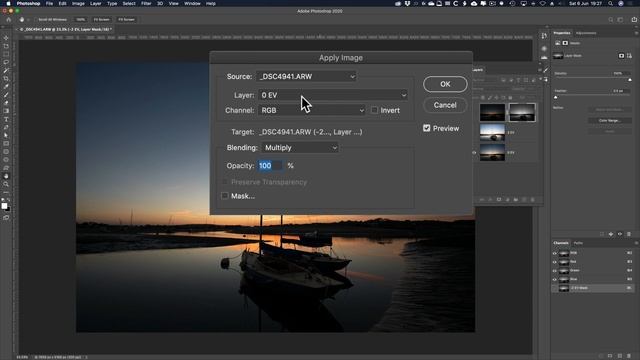Toggle visibility of Red channel
The height and width of the screenshot is (360, 640).
pyautogui.click(x=555, y=262)
